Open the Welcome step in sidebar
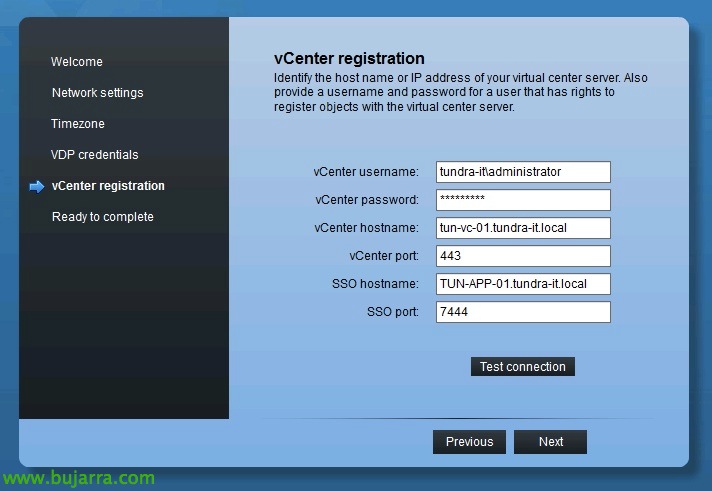The width and height of the screenshot is (712, 491). click(x=77, y=62)
